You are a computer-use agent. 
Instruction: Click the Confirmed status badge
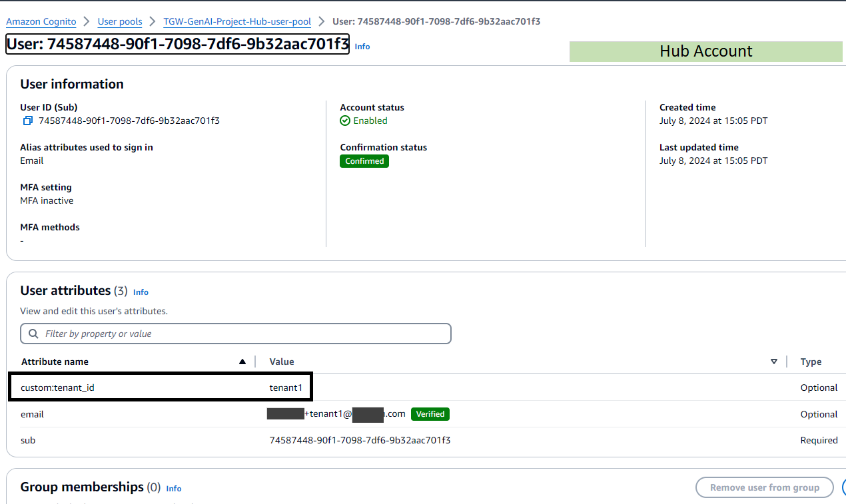click(364, 160)
